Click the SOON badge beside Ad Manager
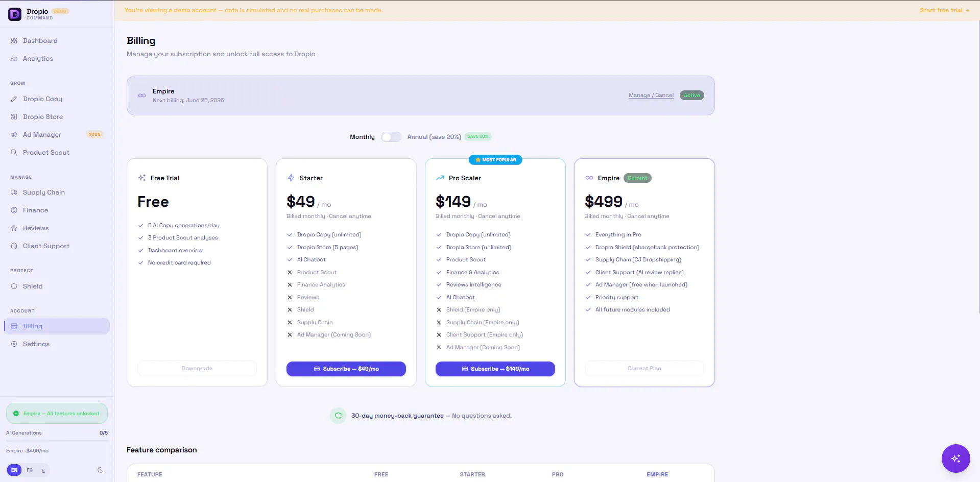The width and height of the screenshot is (980, 482). point(95,135)
